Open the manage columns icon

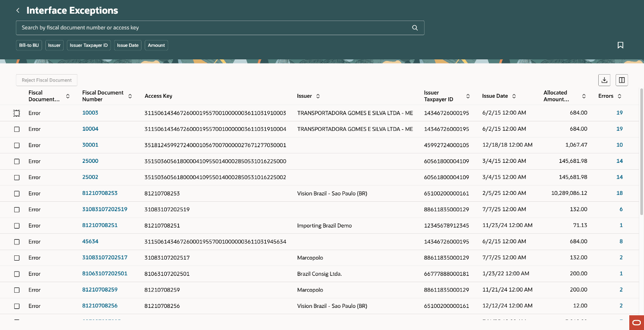click(x=621, y=80)
